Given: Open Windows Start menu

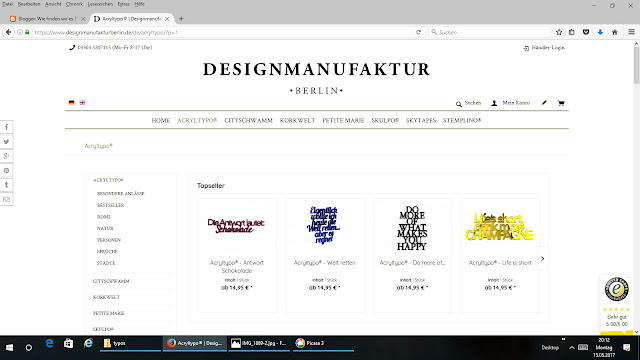Looking at the screenshot, I should pyautogui.click(x=9, y=347).
